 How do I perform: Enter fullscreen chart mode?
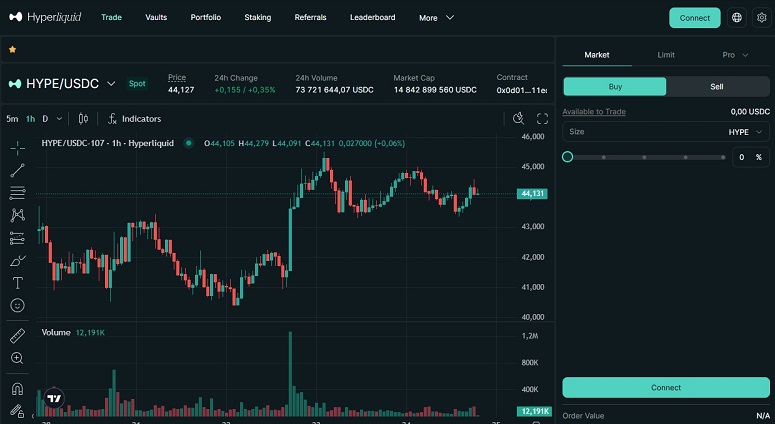coord(542,119)
